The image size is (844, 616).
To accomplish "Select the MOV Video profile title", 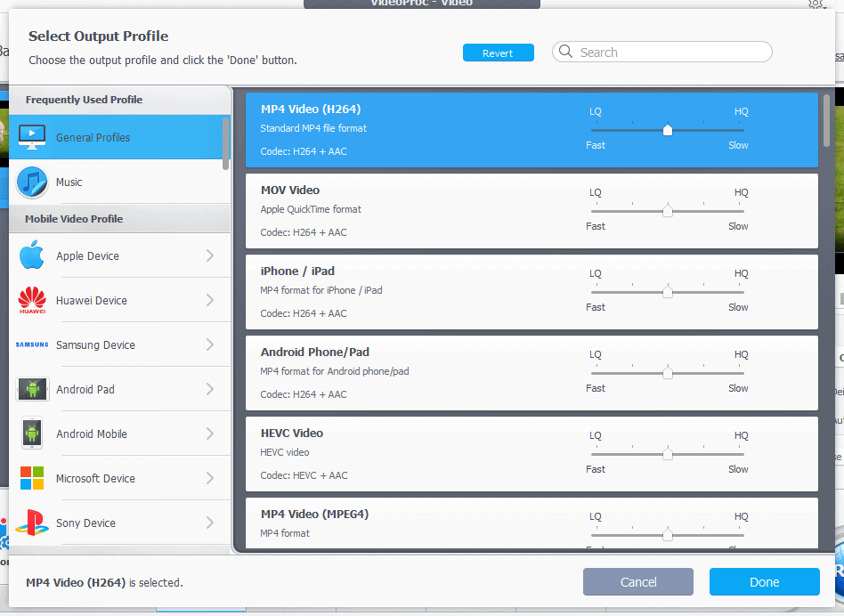I will pyautogui.click(x=290, y=190).
